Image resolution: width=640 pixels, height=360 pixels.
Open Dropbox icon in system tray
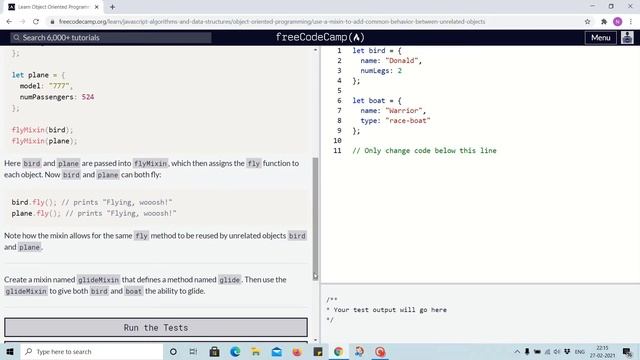pyautogui.click(x=567, y=351)
